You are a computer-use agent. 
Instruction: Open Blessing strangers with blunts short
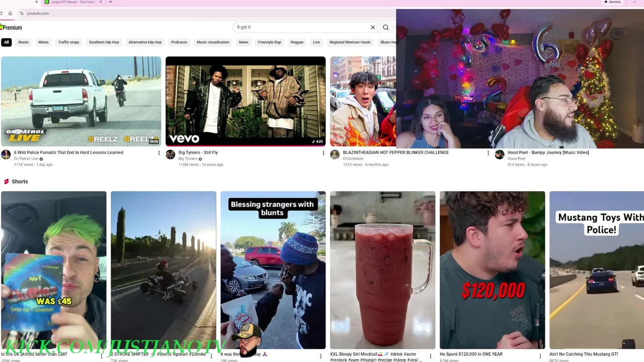[x=273, y=270]
